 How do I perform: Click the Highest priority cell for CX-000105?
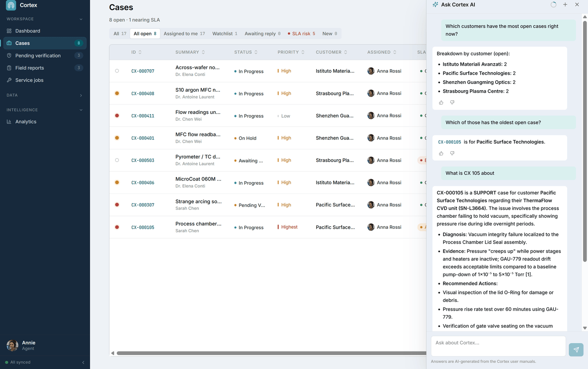287,227
